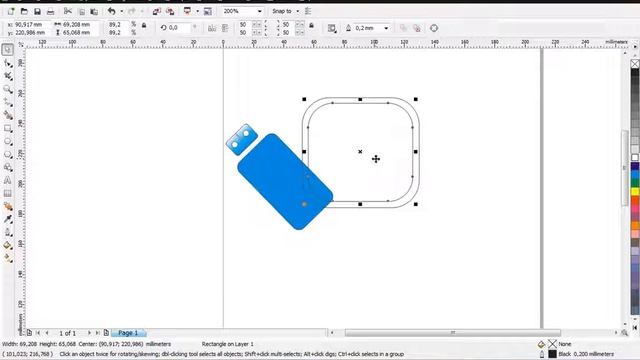Select the Ellipse tool
640x360 pixels.
[8, 142]
